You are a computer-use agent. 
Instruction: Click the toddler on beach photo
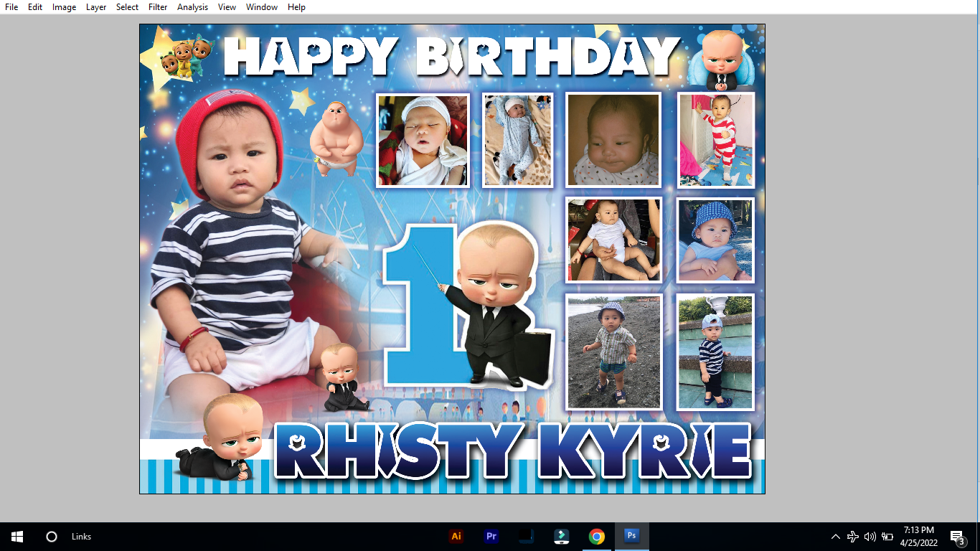point(613,352)
